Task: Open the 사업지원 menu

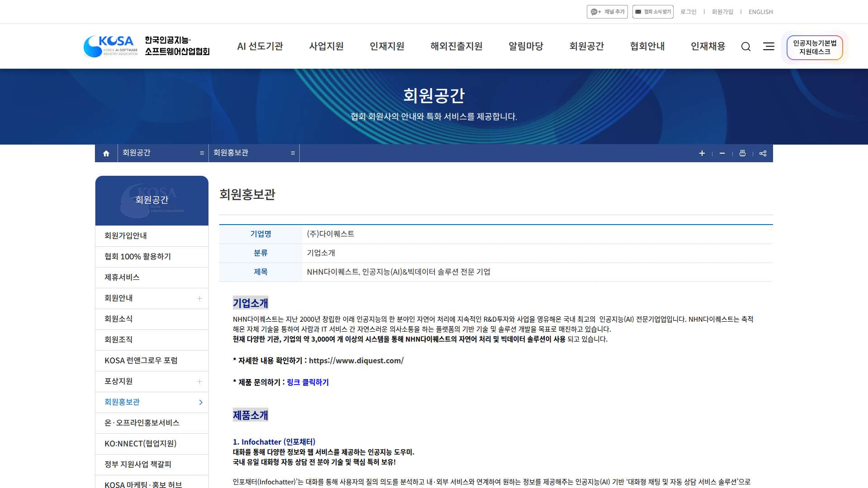Action: point(326,46)
